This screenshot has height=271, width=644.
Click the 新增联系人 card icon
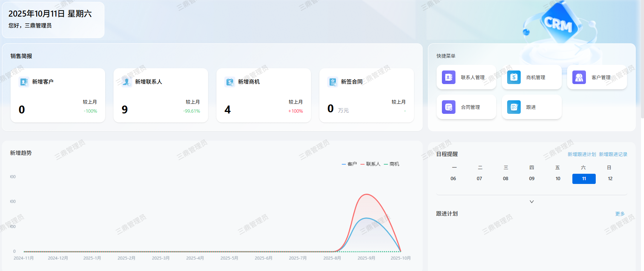(x=127, y=82)
